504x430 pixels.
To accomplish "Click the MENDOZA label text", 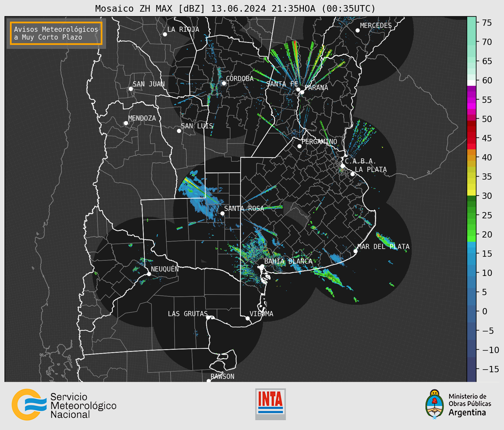I will click(x=142, y=118).
